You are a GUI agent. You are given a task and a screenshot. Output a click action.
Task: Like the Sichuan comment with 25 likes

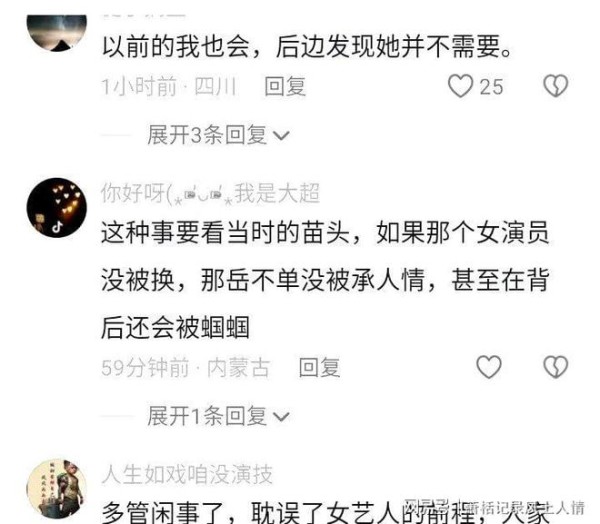click(x=460, y=86)
